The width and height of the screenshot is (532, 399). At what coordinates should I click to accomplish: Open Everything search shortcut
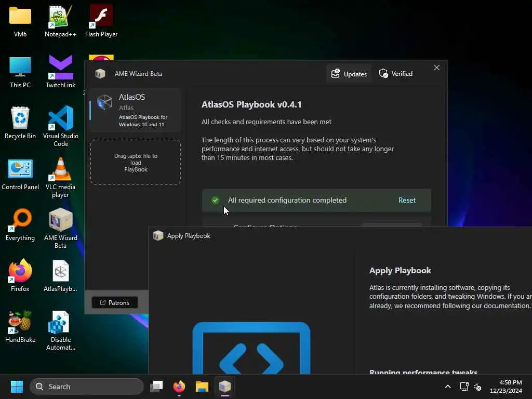20,224
